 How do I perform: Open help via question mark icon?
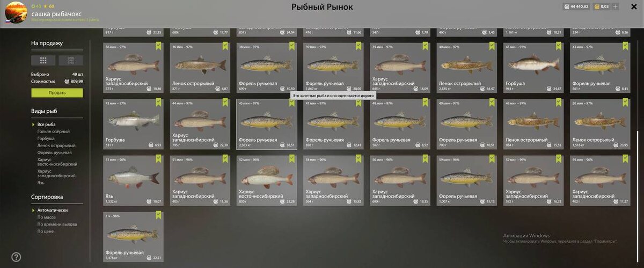pyautogui.click(x=16, y=257)
